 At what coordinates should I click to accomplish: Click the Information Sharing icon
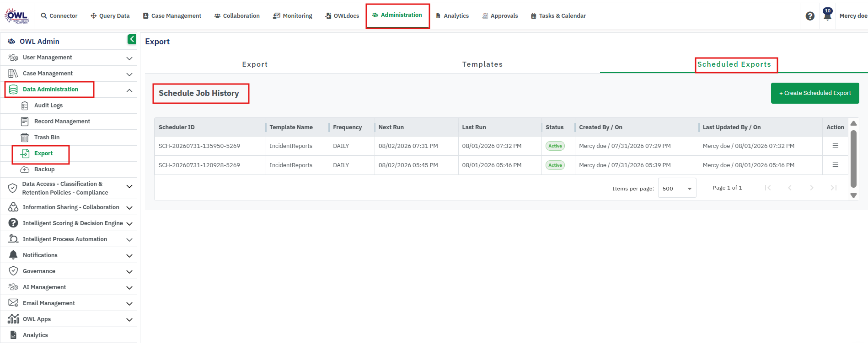13,207
